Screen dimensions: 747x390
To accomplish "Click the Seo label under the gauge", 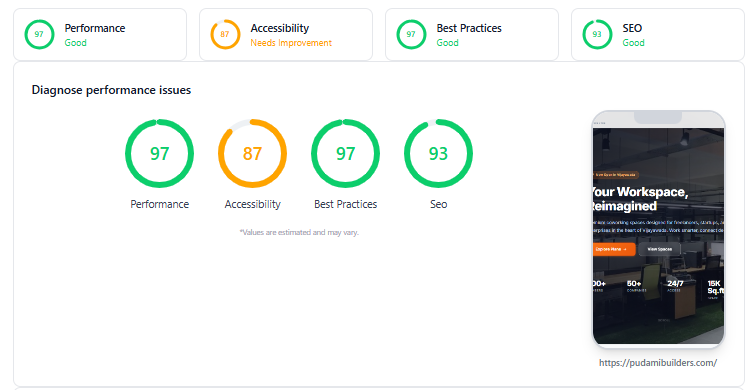I will [438, 204].
